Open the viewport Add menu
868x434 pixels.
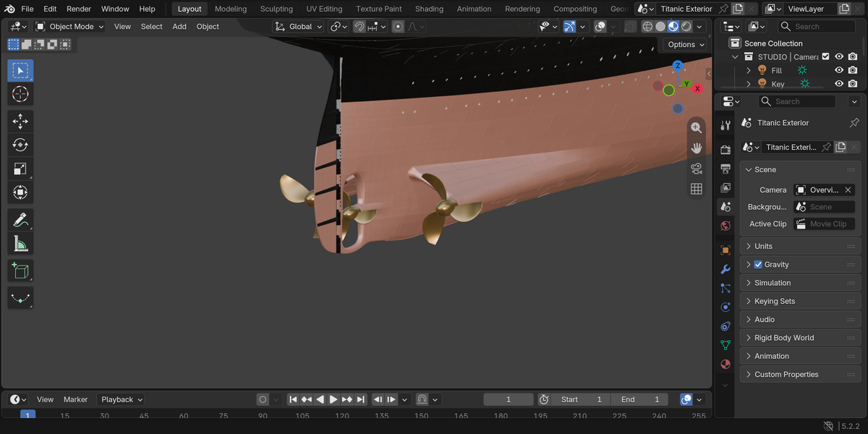179,27
